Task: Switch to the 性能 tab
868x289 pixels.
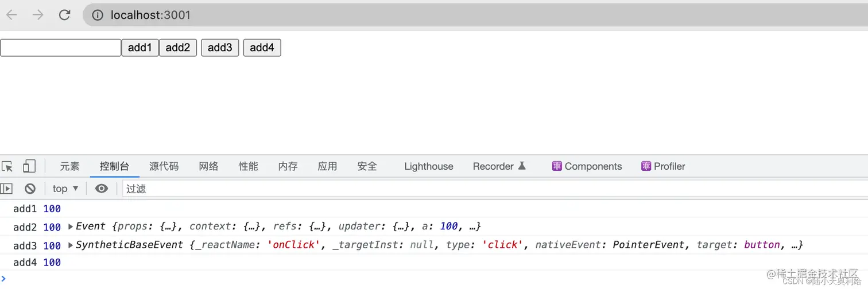Action: click(x=249, y=166)
